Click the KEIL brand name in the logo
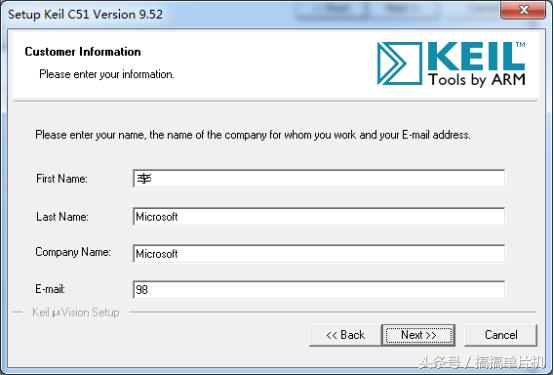Viewport: 554px width, 375px height. pos(476,56)
